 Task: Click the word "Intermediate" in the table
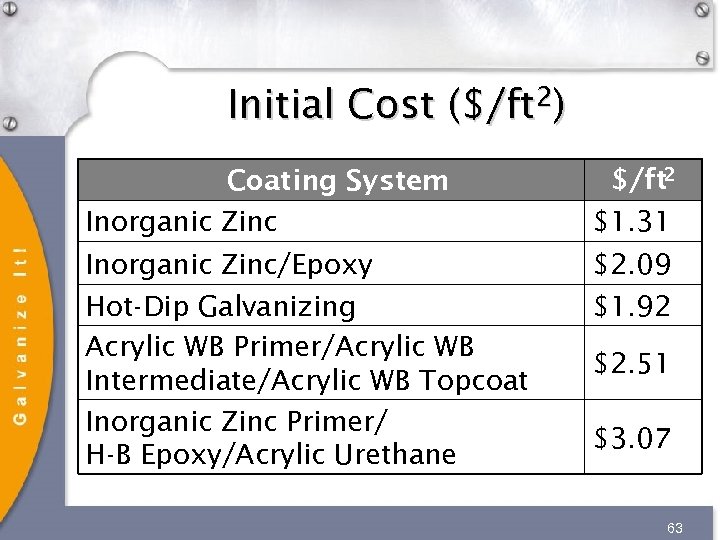click(160, 381)
